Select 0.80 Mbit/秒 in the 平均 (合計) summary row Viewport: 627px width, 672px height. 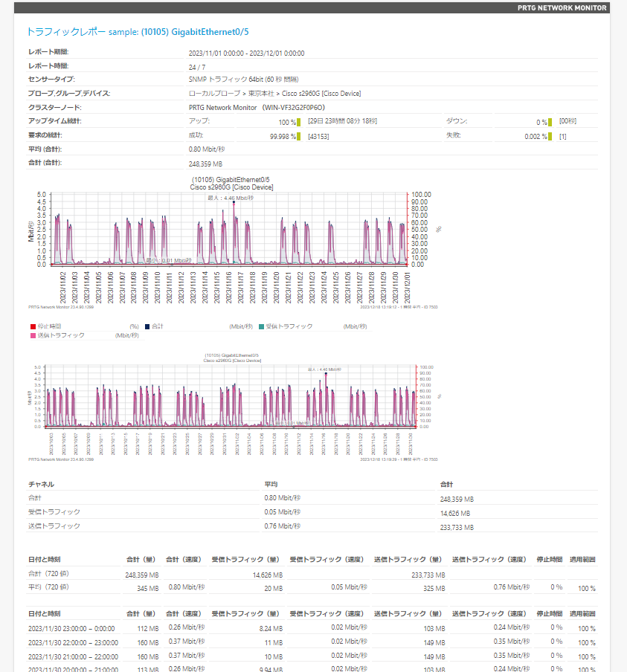click(x=207, y=149)
